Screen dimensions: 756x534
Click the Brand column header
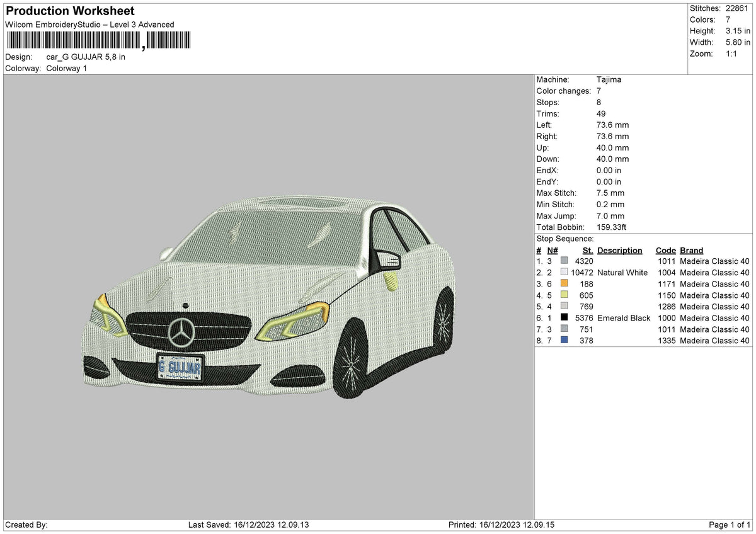pyautogui.click(x=692, y=250)
